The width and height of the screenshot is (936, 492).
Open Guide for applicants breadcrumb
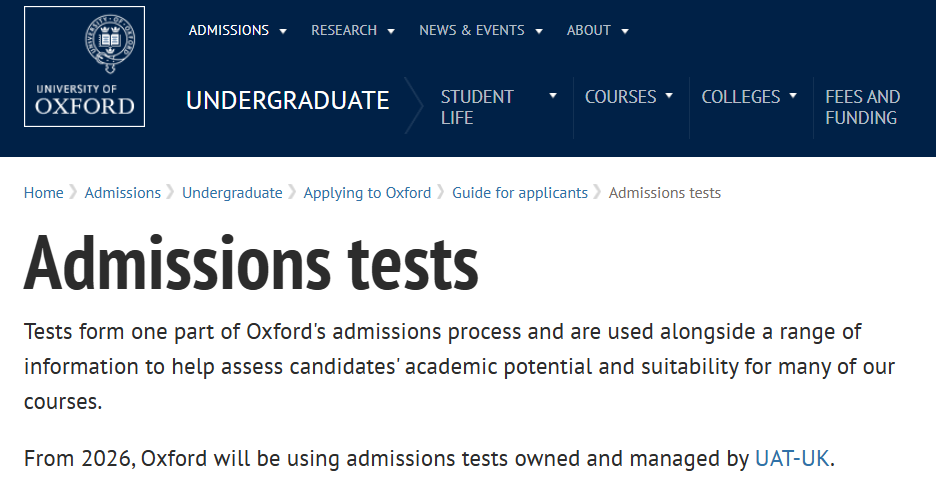pos(520,193)
